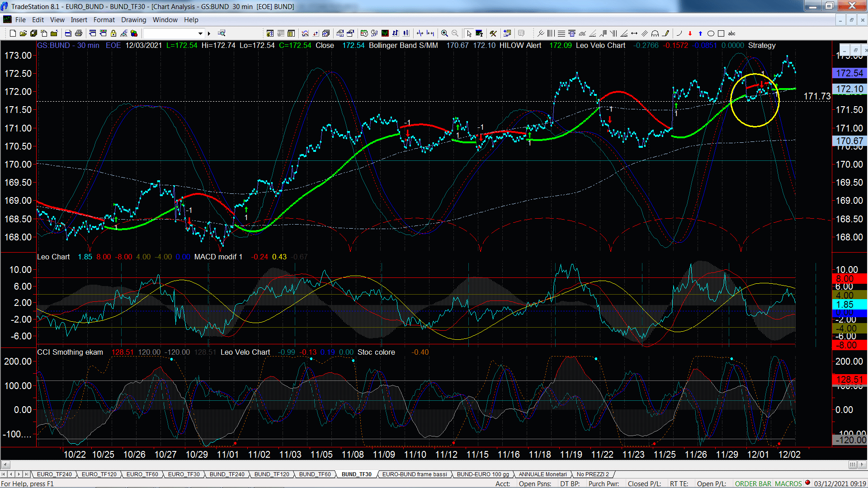The image size is (868, 488).
Task: Click the horizontal scrollbar left arrow
Action: click(x=5, y=465)
